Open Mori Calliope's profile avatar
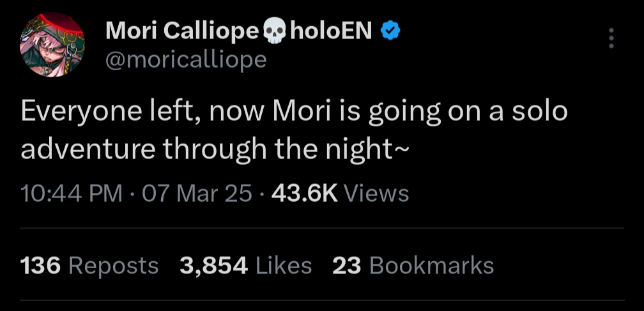The width and height of the screenshot is (644, 311). [x=52, y=45]
